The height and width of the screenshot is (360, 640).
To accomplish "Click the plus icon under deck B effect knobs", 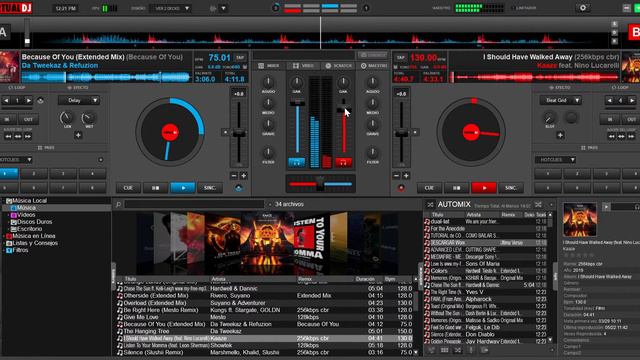I will 560,135.
